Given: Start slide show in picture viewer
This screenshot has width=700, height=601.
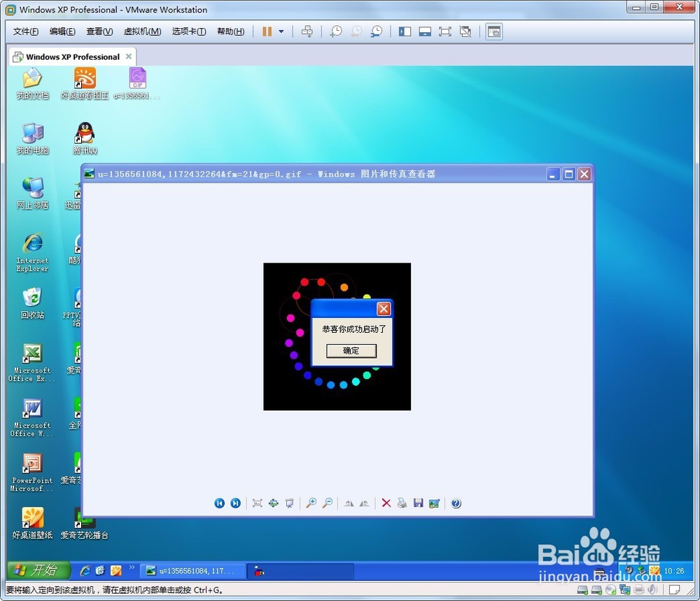Looking at the screenshot, I should (x=289, y=503).
